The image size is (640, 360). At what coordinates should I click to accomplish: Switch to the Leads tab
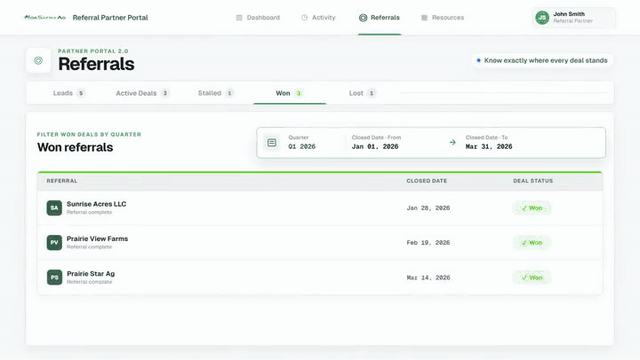[x=69, y=93]
